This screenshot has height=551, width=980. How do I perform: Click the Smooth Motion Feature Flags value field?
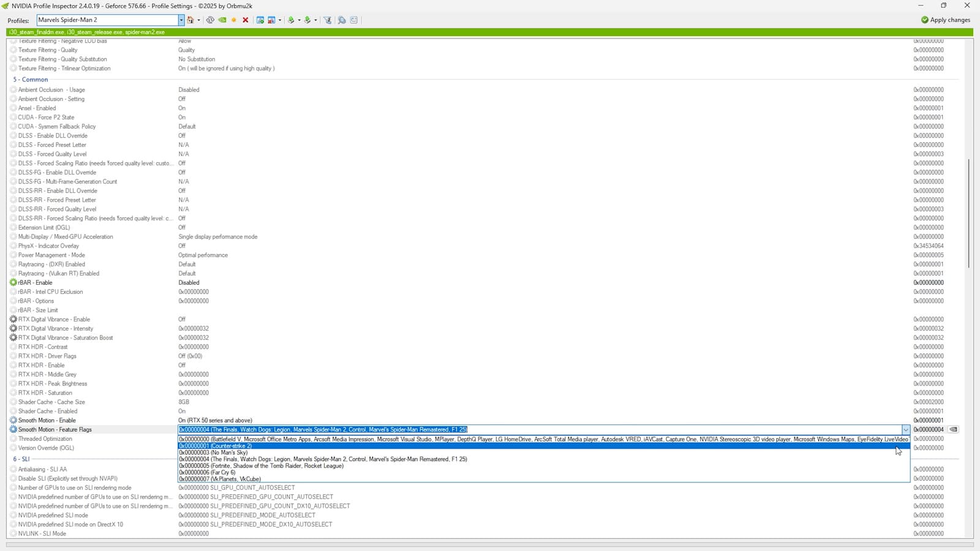(540, 430)
